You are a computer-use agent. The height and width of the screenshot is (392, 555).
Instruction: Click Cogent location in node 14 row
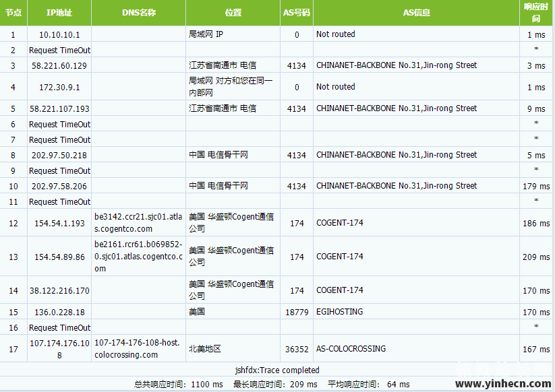pyautogui.click(x=231, y=290)
